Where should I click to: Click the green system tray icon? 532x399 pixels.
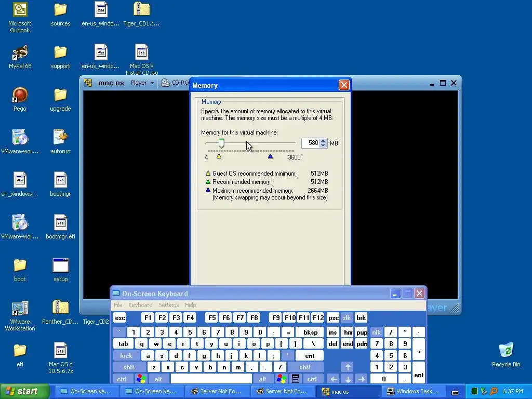pos(475,391)
